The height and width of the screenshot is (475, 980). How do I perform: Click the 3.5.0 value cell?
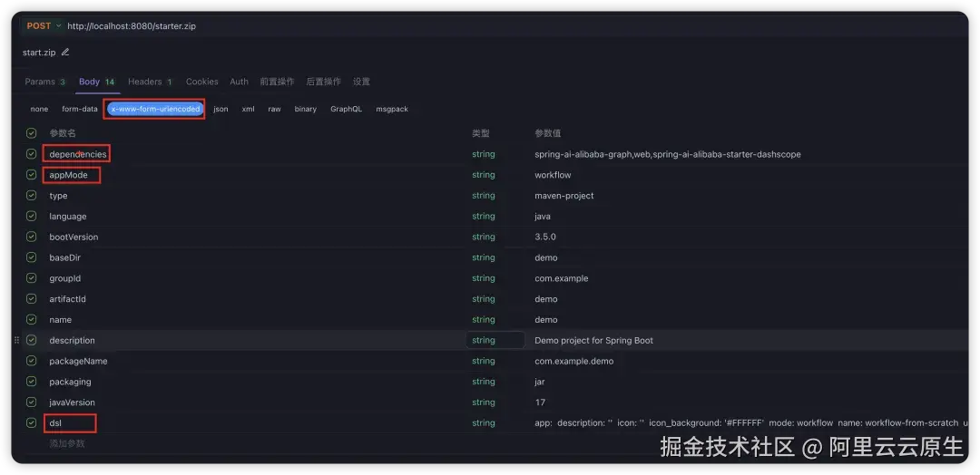coord(545,237)
